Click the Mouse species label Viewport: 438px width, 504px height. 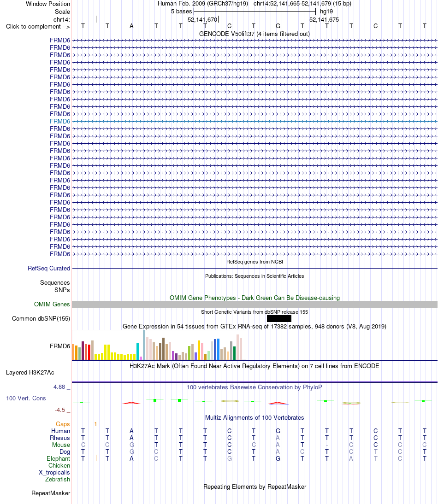[x=61, y=445]
